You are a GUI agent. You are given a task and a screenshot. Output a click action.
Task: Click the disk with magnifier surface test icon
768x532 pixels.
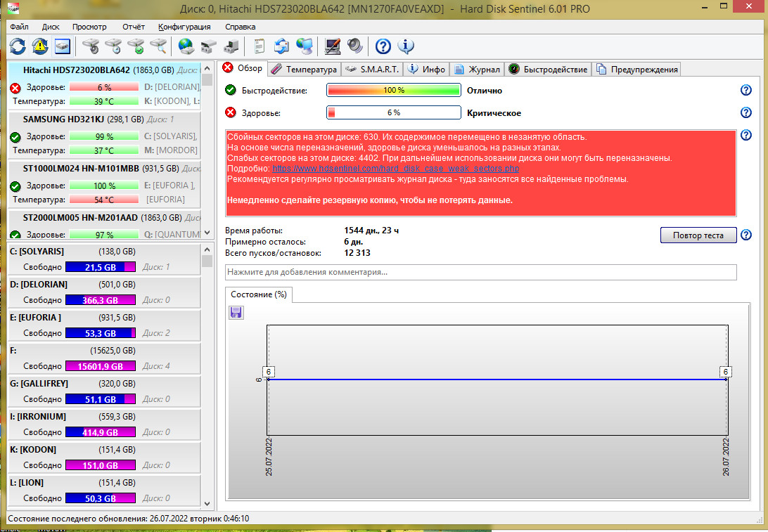point(159,46)
